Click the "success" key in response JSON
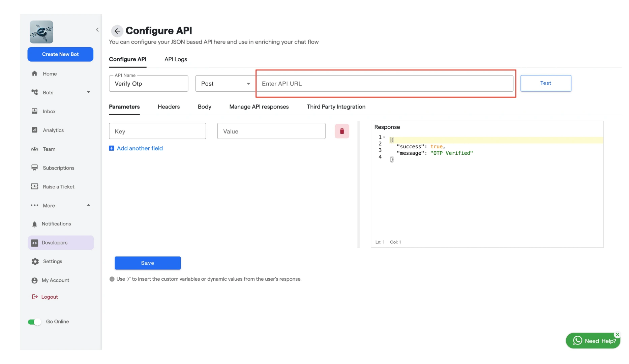 tap(410, 147)
